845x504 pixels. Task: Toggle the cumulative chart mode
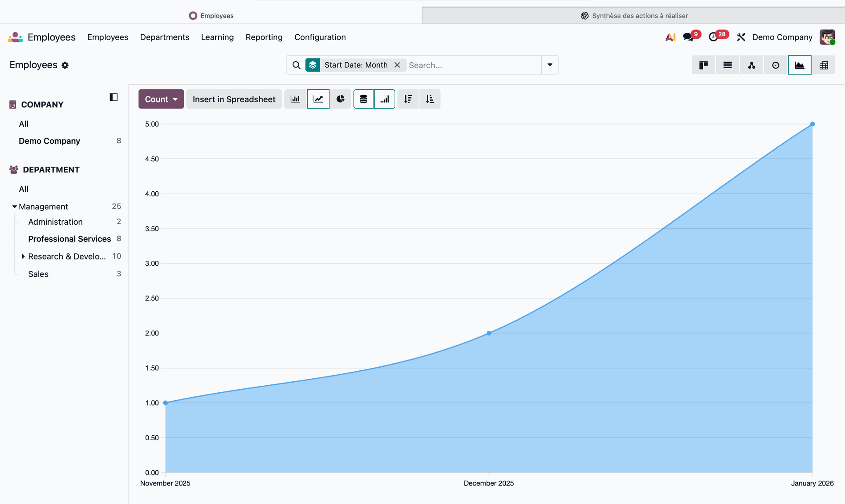[385, 99]
